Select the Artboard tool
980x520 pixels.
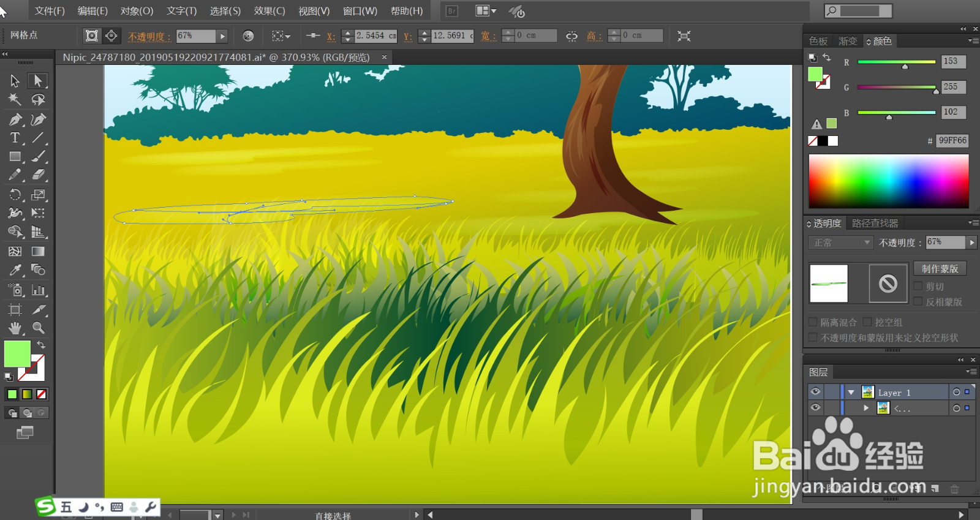(x=15, y=309)
